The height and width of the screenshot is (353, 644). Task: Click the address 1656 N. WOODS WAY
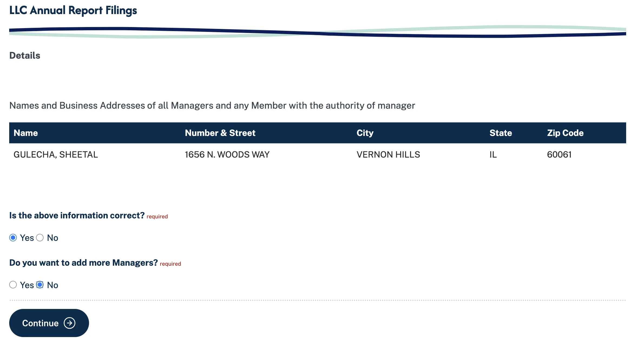pyautogui.click(x=227, y=155)
